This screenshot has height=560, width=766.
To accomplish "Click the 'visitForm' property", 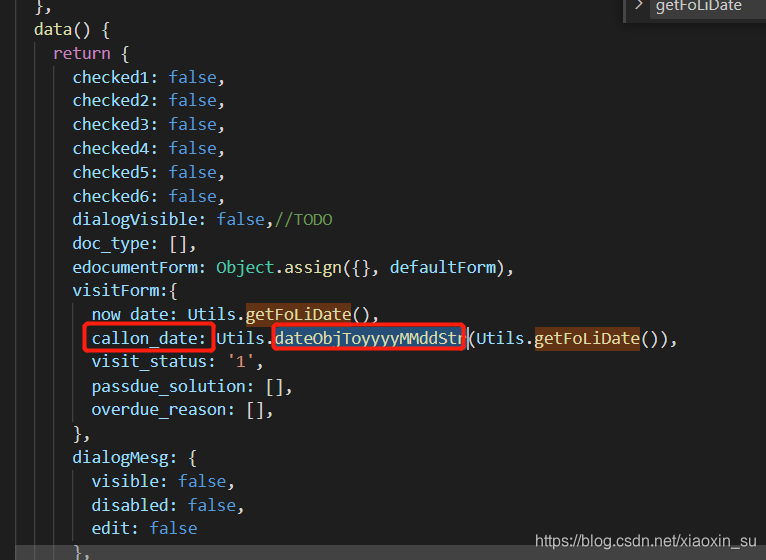I will pos(116,291).
